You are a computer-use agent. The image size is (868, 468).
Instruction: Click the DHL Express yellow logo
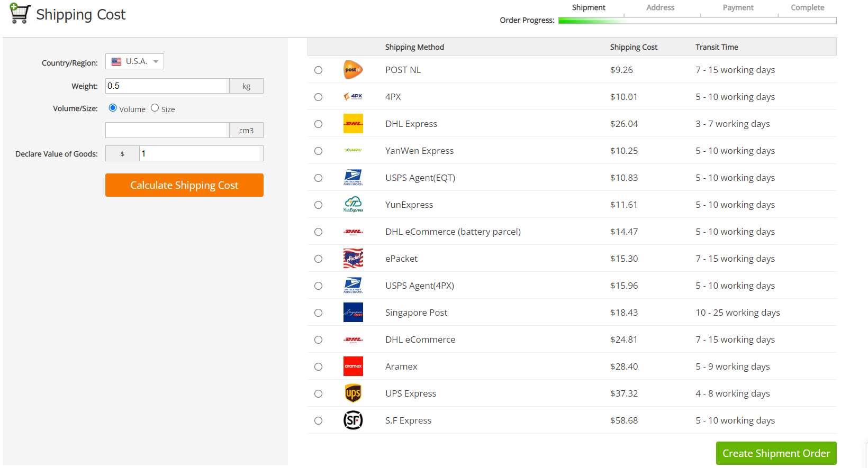pyautogui.click(x=353, y=124)
